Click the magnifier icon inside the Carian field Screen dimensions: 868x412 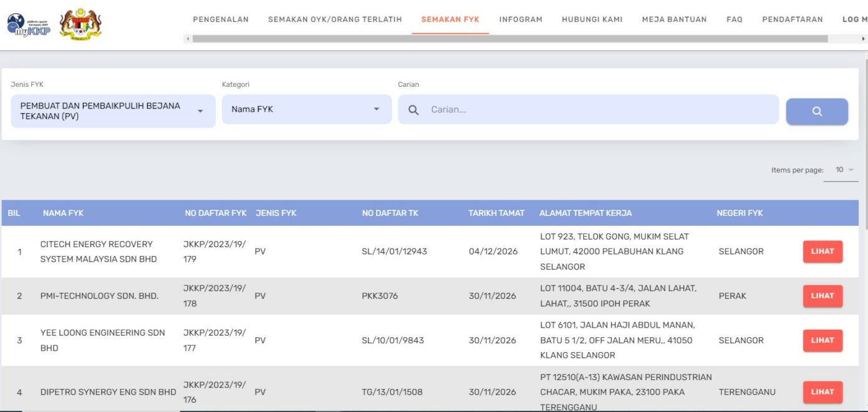pos(413,109)
